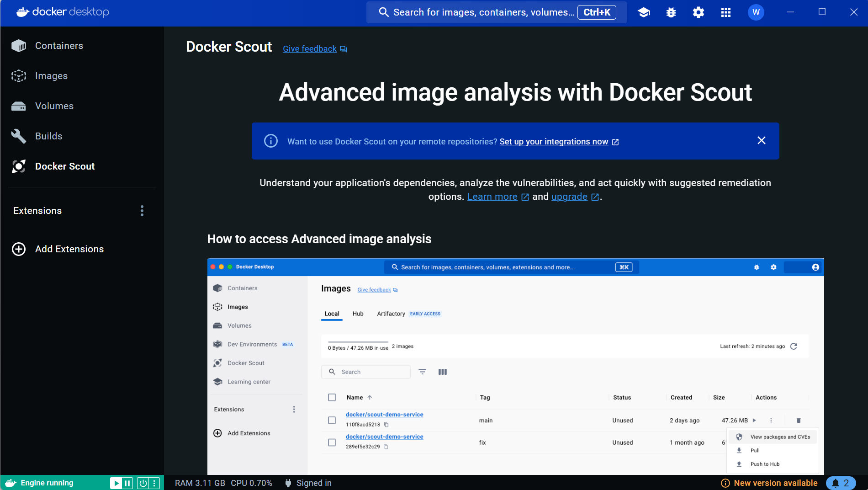Image resolution: width=868 pixels, height=490 pixels.
Task: Click the external link icon next to upgrade
Action: pyautogui.click(x=595, y=197)
